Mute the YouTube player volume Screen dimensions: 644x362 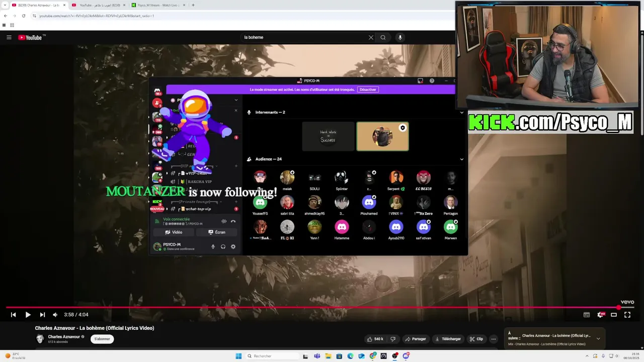[55, 315]
